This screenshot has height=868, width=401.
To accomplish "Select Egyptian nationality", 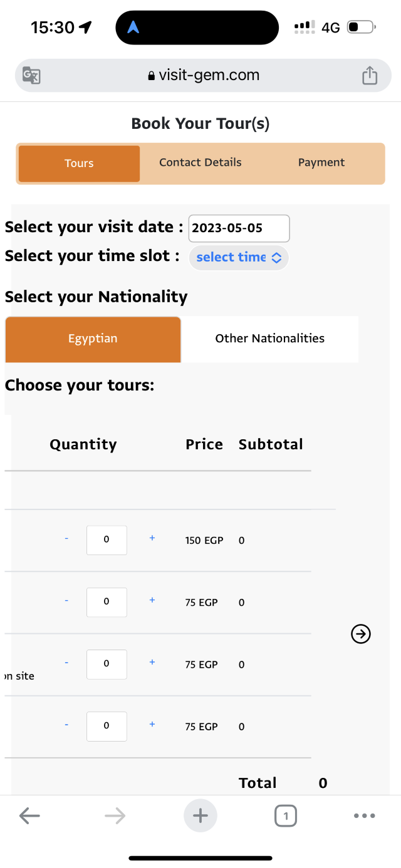I will 93,339.
